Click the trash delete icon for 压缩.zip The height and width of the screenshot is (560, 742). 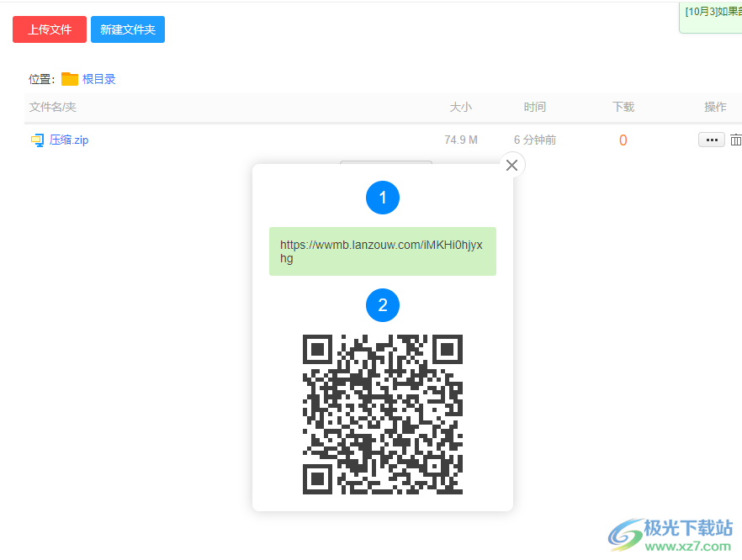[736, 140]
